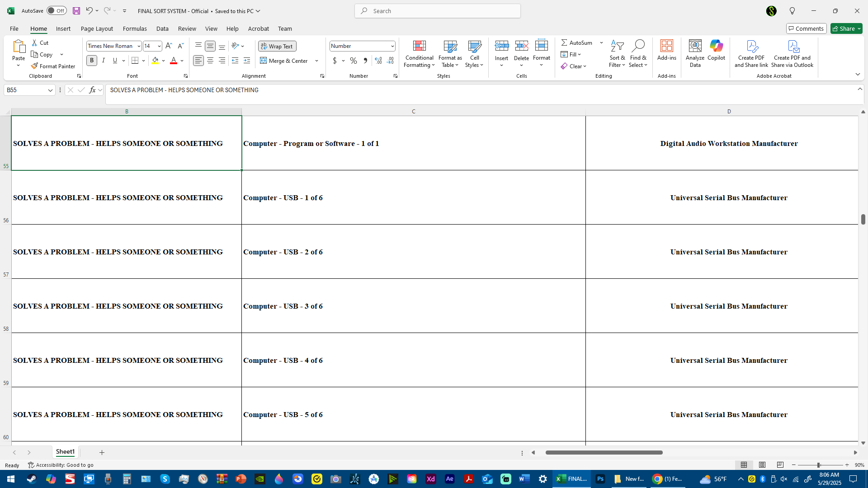This screenshot has height=488, width=868.
Task: Toggle Bold formatting
Action: point(92,61)
